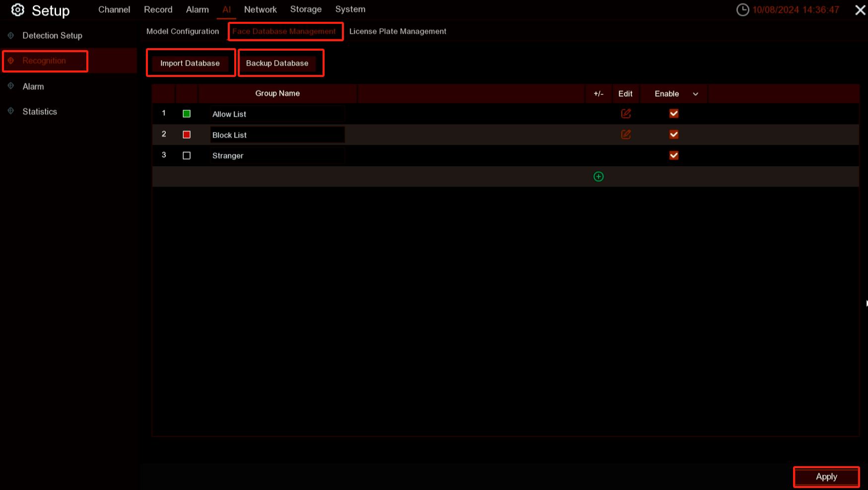Click the clock icon beside date

point(742,10)
